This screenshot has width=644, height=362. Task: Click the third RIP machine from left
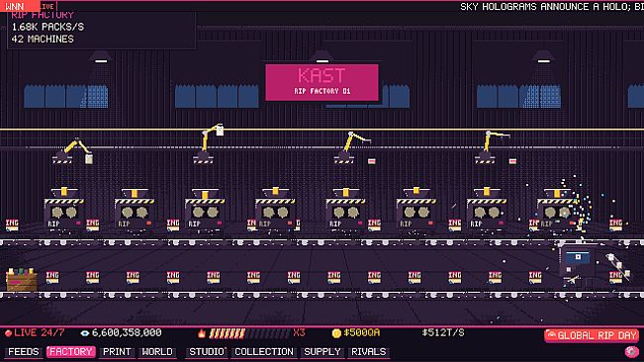[205, 211]
